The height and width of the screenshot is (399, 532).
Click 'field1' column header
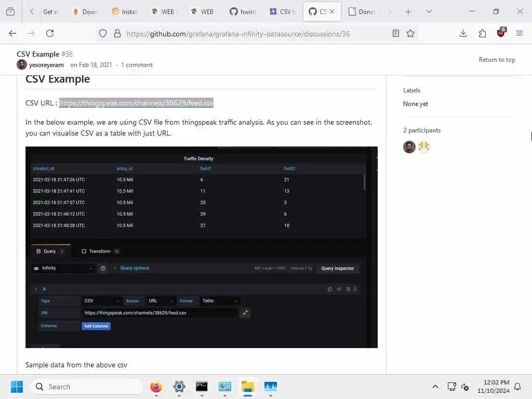coord(206,168)
